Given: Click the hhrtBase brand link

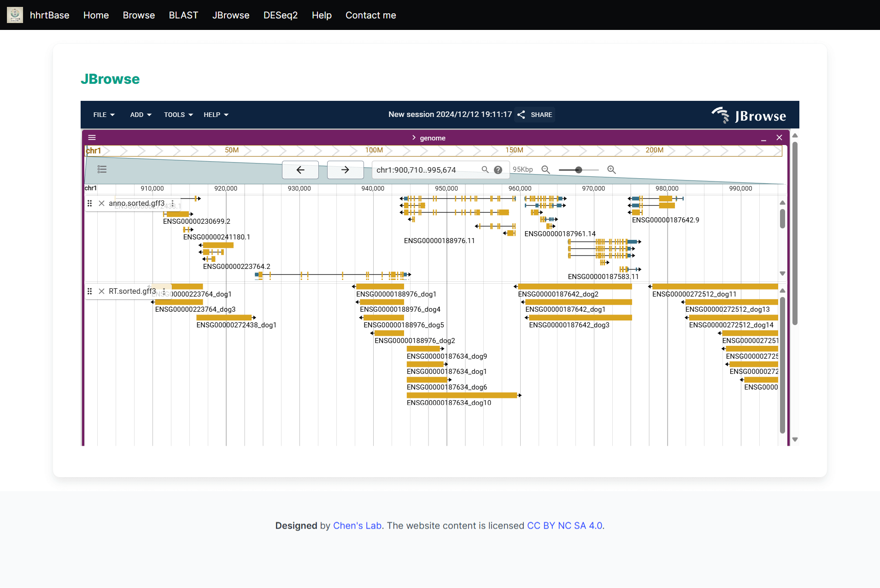Looking at the screenshot, I should click(x=49, y=15).
